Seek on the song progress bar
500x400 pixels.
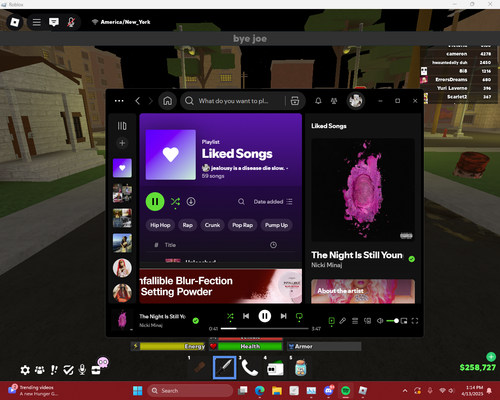click(x=265, y=329)
